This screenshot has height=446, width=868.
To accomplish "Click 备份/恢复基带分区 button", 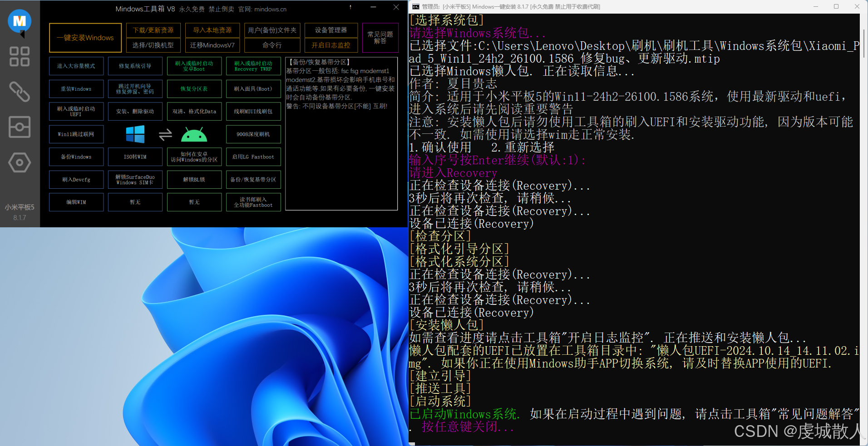I will (x=253, y=180).
